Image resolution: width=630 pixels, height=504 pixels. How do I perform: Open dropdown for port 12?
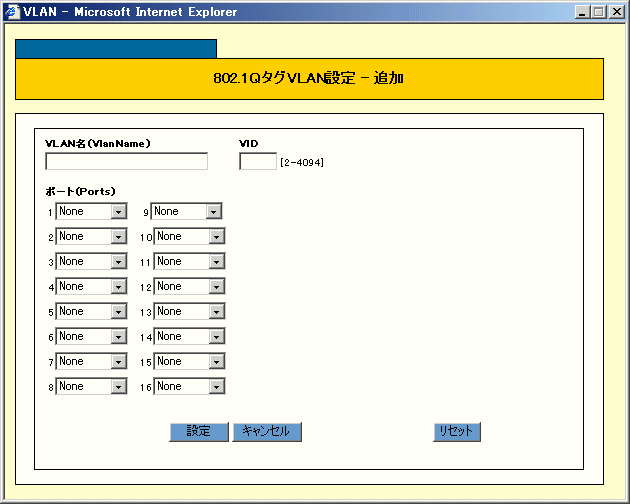click(x=189, y=287)
